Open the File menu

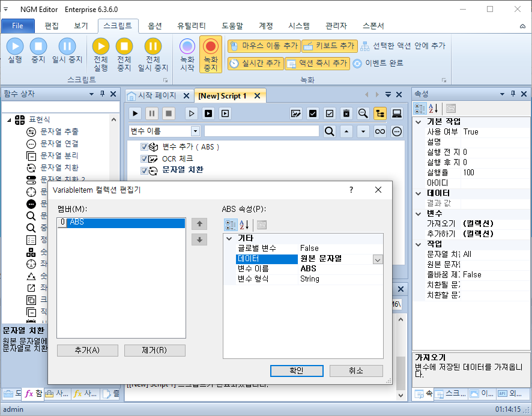(x=17, y=26)
